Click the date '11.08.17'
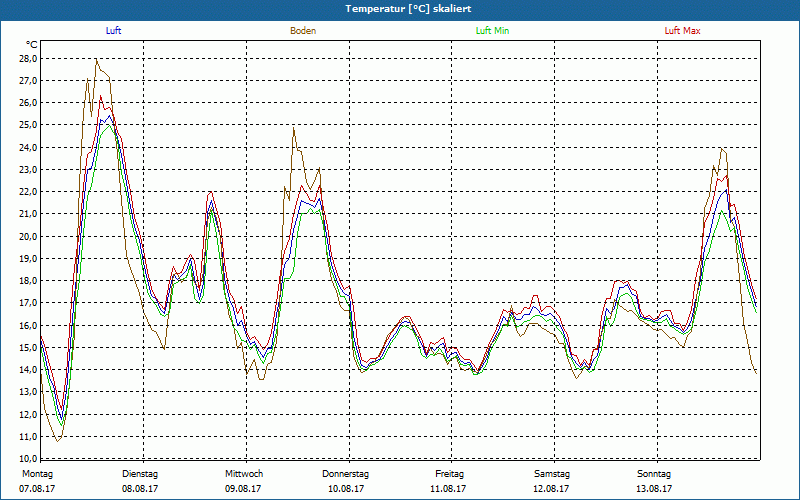This screenshot has width=800, height=500. pyautogui.click(x=448, y=489)
